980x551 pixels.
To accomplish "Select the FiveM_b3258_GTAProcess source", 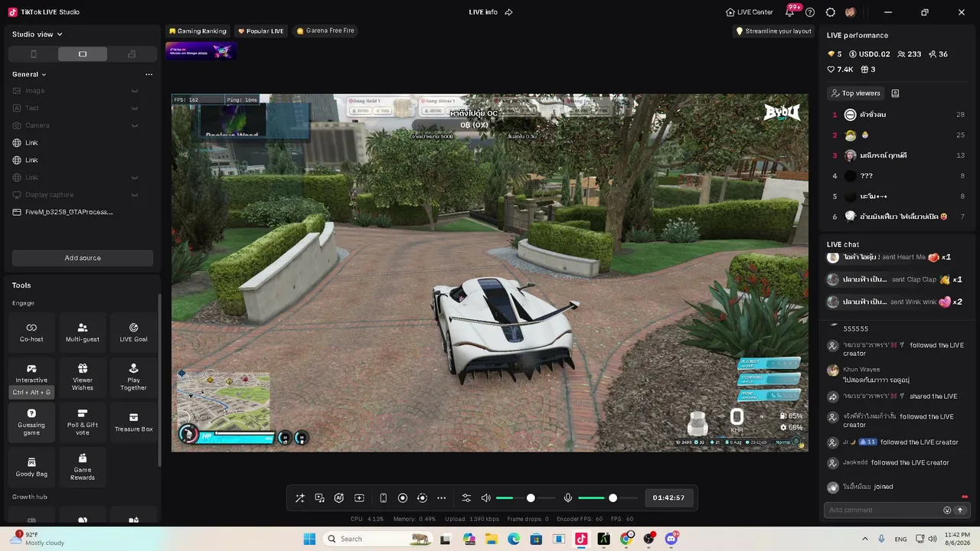I will (83, 212).
